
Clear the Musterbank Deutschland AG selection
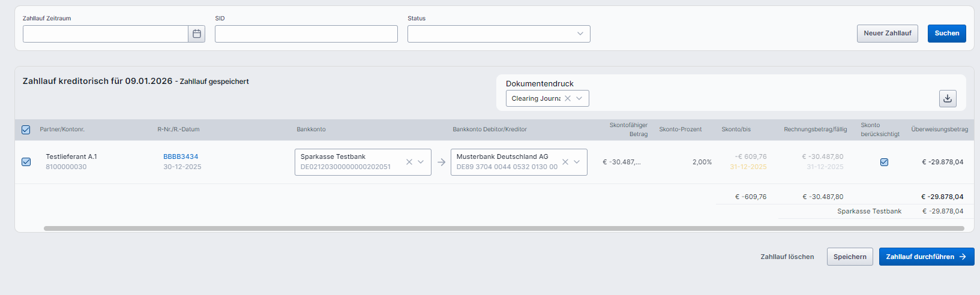[565, 162]
